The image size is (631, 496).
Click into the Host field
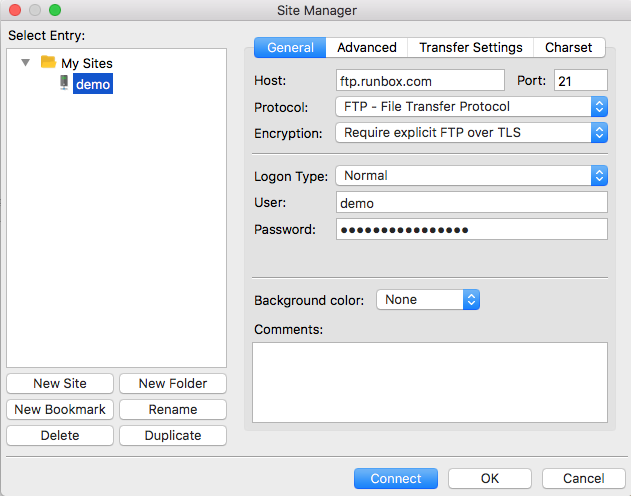click(x=420, y=80)
